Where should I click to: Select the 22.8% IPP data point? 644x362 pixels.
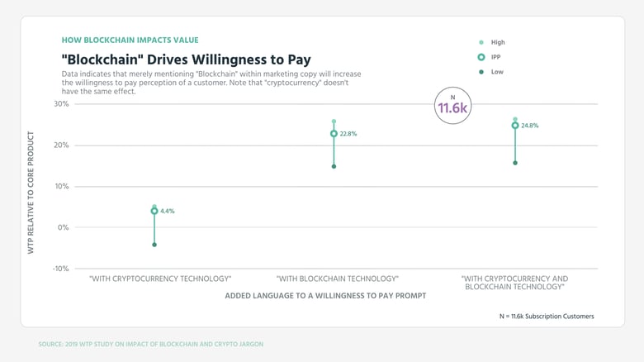pos(334,134)
